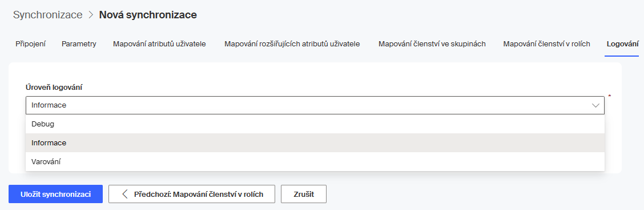Click the red required-field asterisk
The width and height of the screenshot is (644, 210).
(x=610, y=96)
